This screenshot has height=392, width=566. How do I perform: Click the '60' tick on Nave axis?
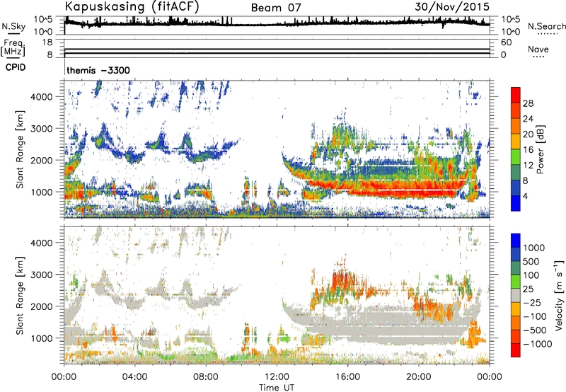506,42
